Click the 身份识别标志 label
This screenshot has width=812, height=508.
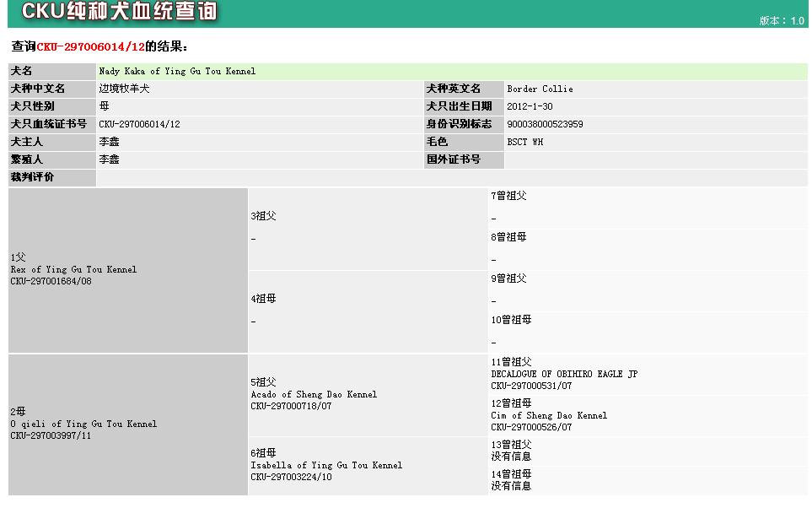pos(459,124)
